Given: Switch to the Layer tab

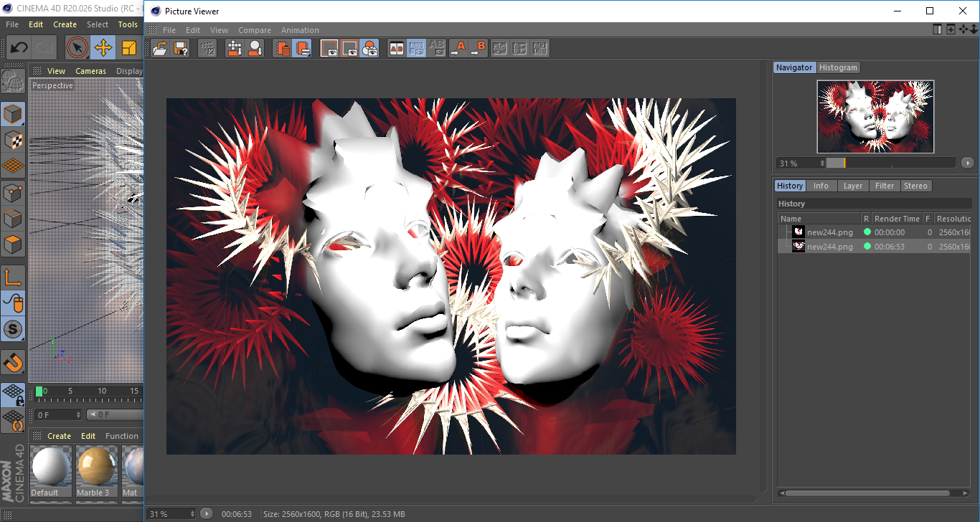Looking at the screenshot, I should (853, 186).
